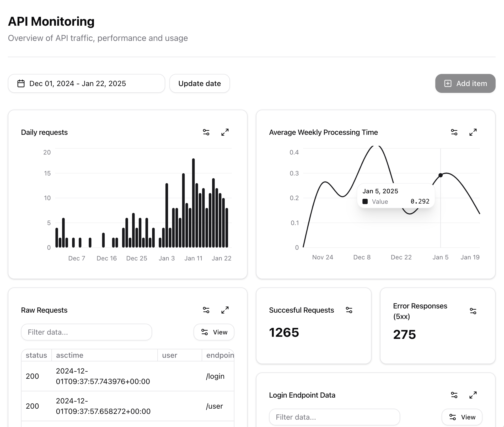504x427 pixels.
Task: Open settings for Succesful Requests card
Action: (x=349, y=310)
